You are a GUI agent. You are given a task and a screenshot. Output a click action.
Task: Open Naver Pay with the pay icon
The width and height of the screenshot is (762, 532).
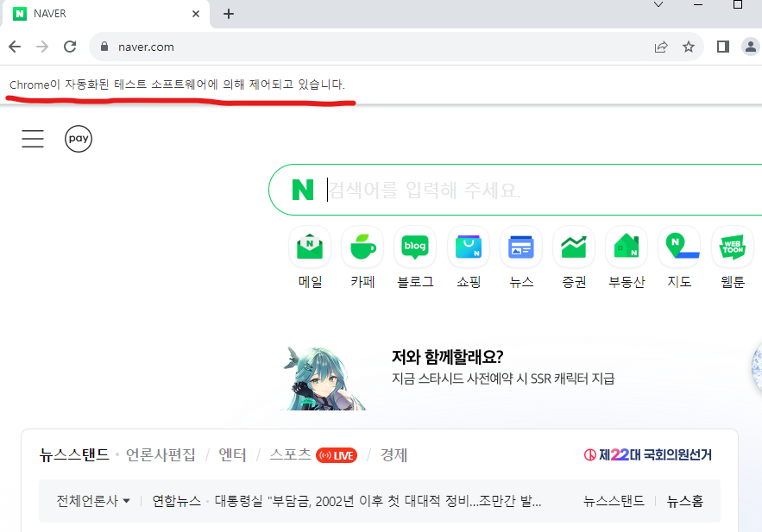click(x=79, y=139)
